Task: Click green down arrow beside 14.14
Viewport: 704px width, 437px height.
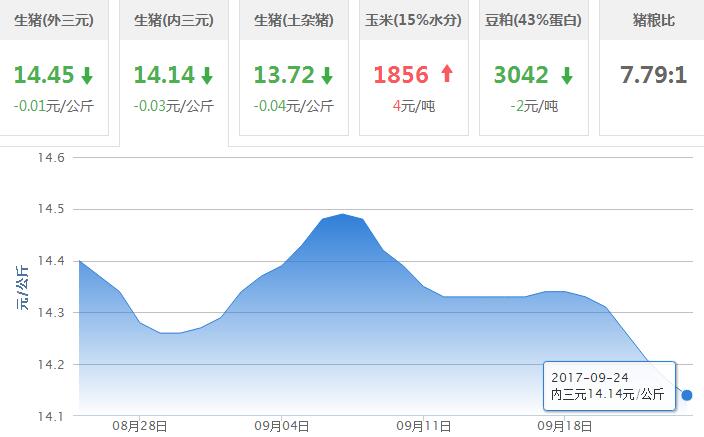Action: 207,75
